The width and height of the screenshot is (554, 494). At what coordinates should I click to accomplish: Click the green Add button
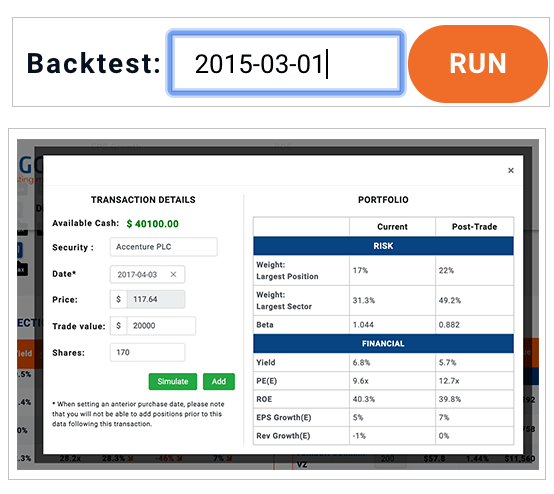[219, 382]
